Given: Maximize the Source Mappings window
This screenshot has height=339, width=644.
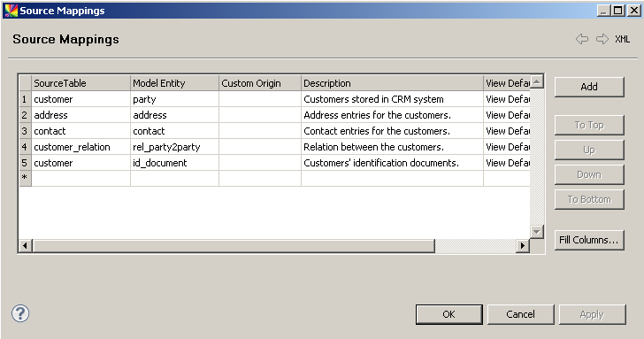Looking at the screenshot, I should tap(618, 11).
